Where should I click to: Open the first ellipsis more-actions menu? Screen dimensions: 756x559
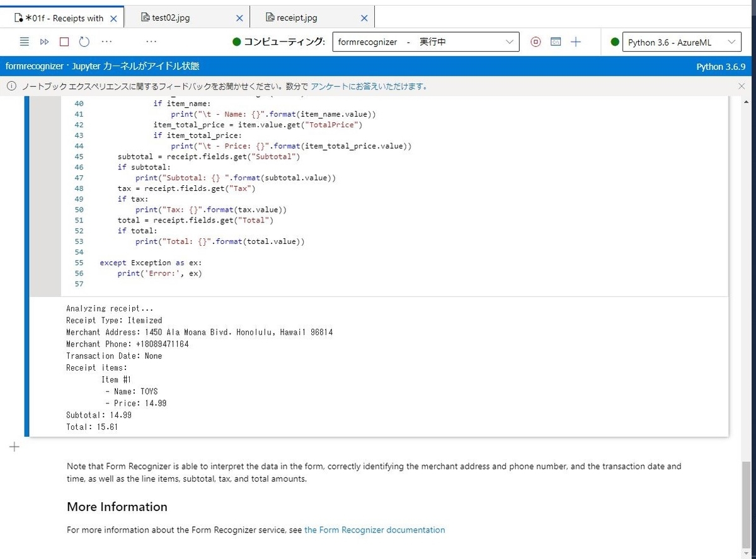[106, 42]
